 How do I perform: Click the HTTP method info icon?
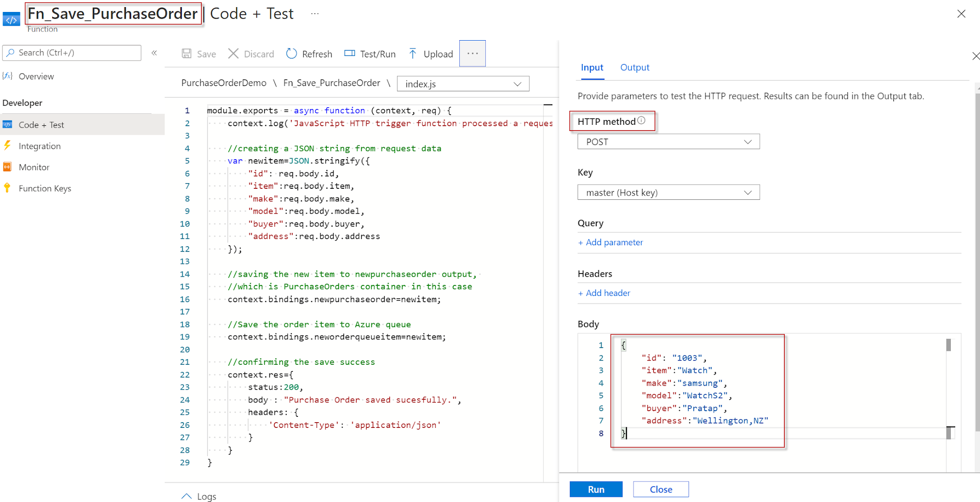[x=642, y=120]
